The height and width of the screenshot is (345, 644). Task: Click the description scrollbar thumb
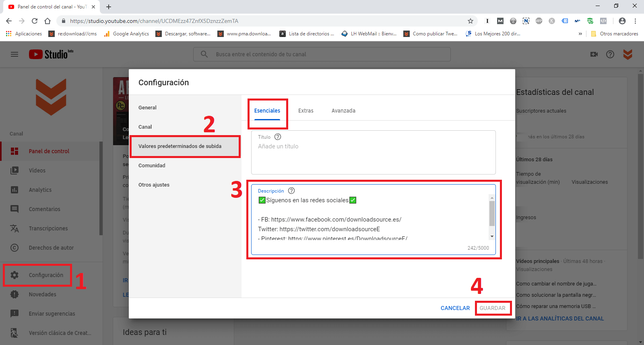coord(492,214)
